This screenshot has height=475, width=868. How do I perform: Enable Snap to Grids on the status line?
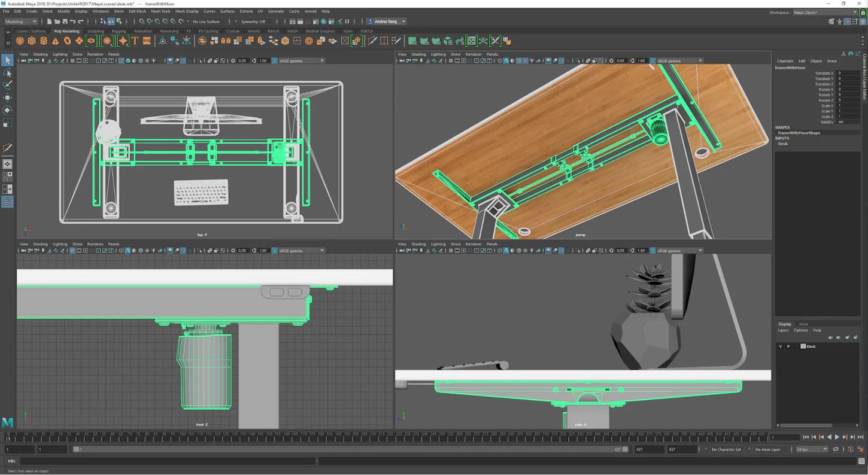(142, 22)
